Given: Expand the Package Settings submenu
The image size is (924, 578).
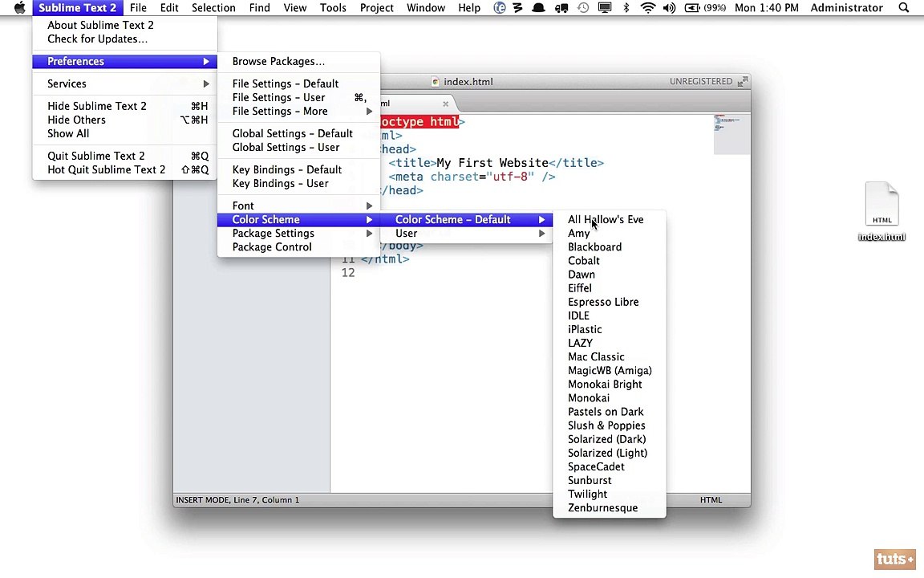Looking at the screenshot, I should [298, 234].
